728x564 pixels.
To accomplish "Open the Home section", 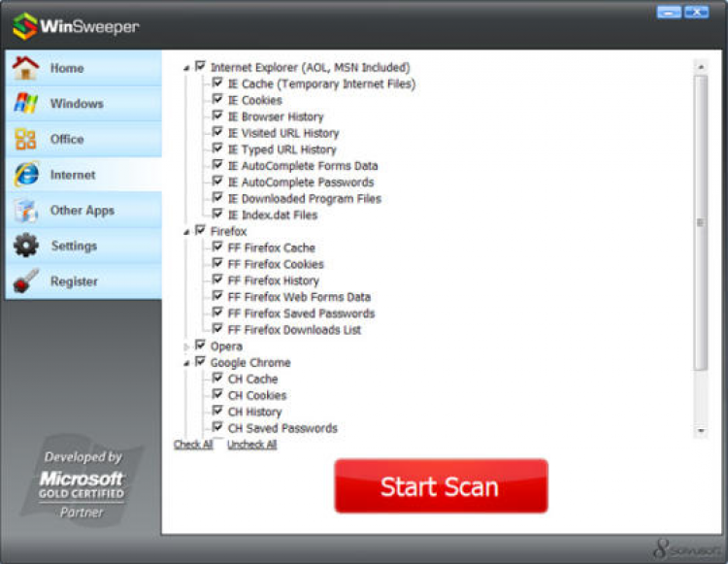I will click(83, 68).
